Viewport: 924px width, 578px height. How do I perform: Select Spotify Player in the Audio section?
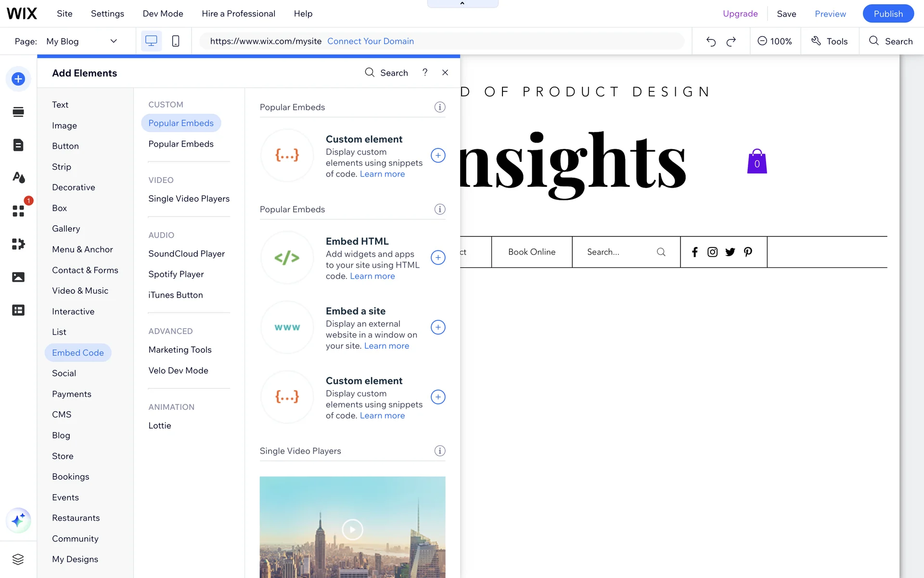click(x=176, y=274)
